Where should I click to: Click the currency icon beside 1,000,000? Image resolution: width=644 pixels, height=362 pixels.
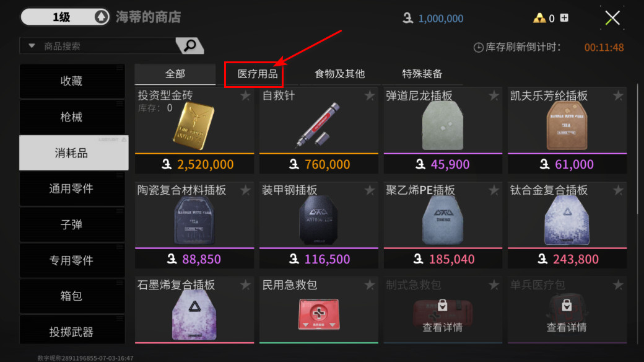click(408, 18)
